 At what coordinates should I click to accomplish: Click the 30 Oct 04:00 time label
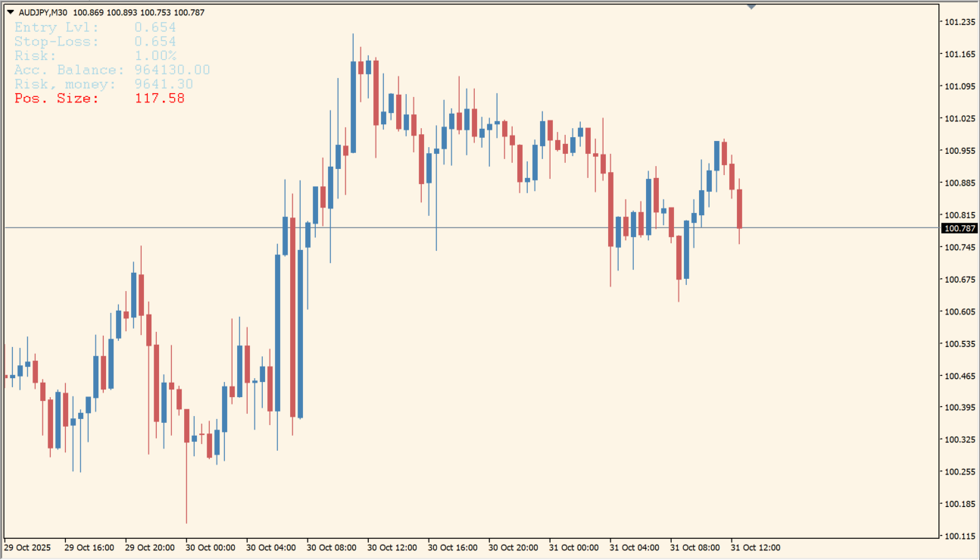270,547
